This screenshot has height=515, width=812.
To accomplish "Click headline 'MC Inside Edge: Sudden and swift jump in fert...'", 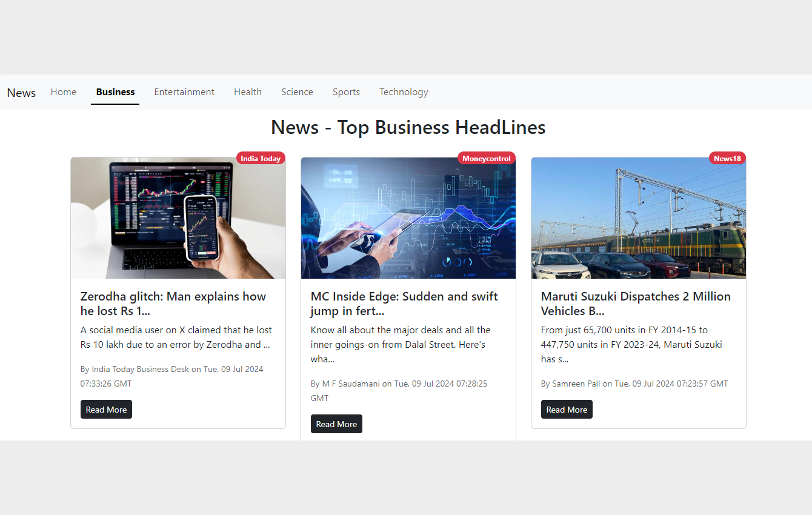I will pyautogui.click(x=404, y=304).
